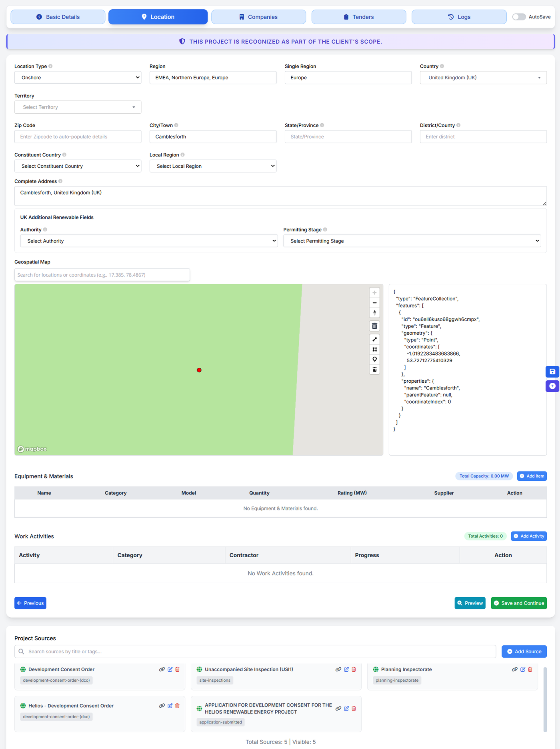
Task: Go to the Tenders tab
Action: click(x=359, y=17)
